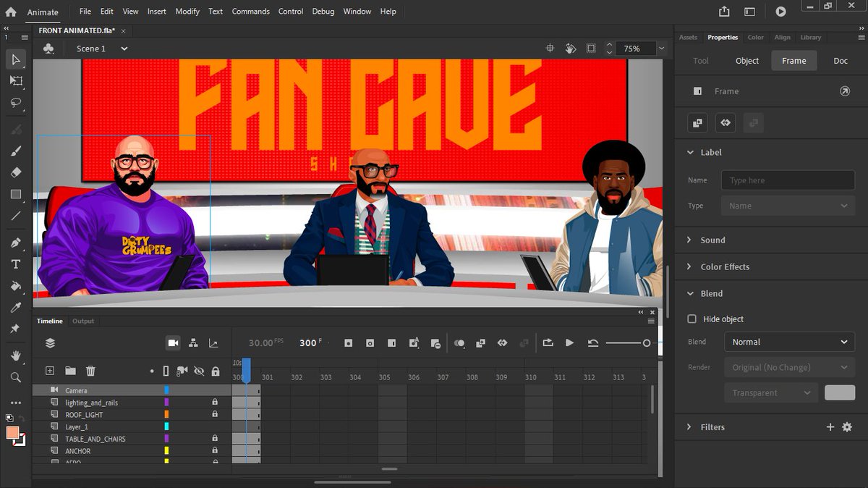868x488 pixels.
Task: Click the new folder icon in timeline
Action: coord(70,371)
